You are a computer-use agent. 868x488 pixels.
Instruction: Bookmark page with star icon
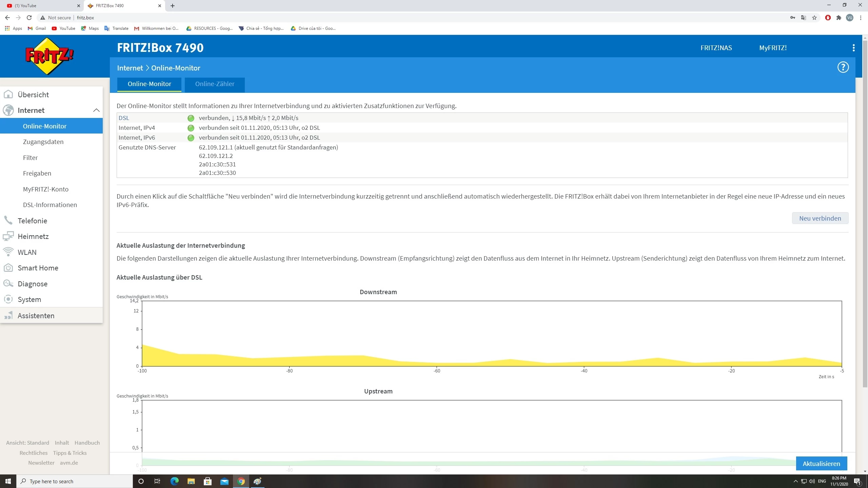click(814, 18)
